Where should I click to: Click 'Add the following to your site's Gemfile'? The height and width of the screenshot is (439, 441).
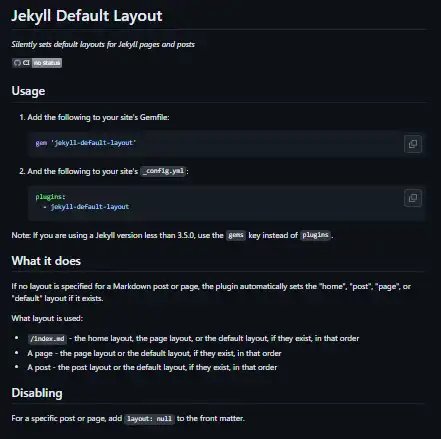[98, 117]
